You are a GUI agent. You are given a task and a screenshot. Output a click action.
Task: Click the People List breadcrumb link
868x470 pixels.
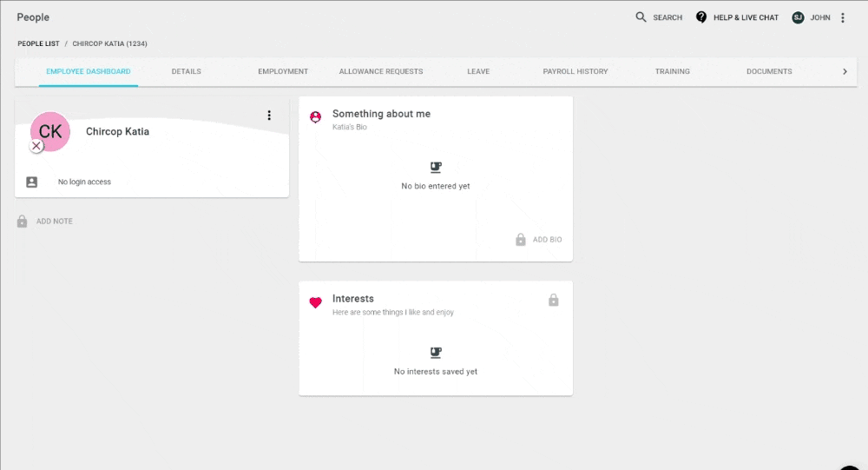(38, 43)
